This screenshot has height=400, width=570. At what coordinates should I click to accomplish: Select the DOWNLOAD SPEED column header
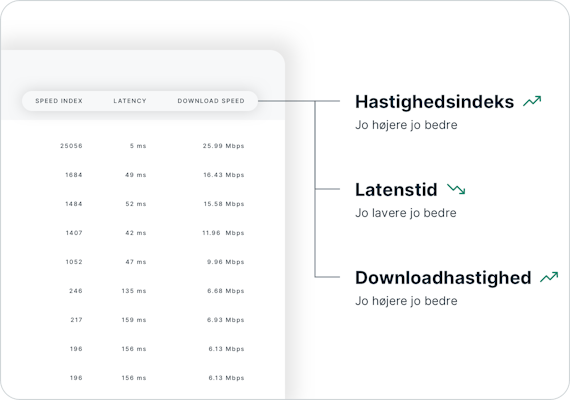(x=211, y=101)
